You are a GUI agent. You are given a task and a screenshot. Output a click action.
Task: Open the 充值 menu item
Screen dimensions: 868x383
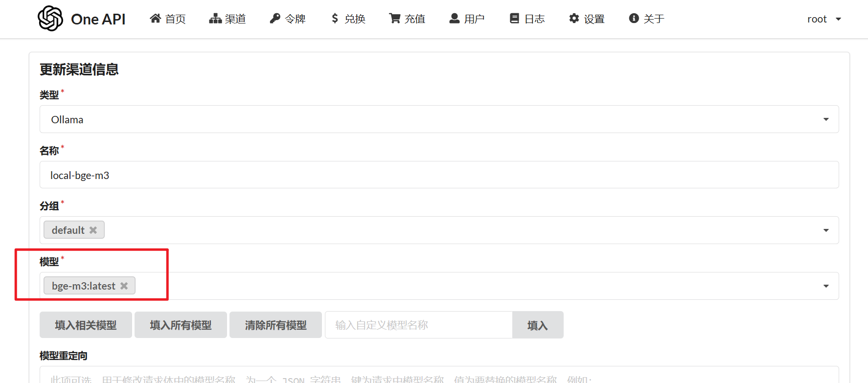coord(407,19)
